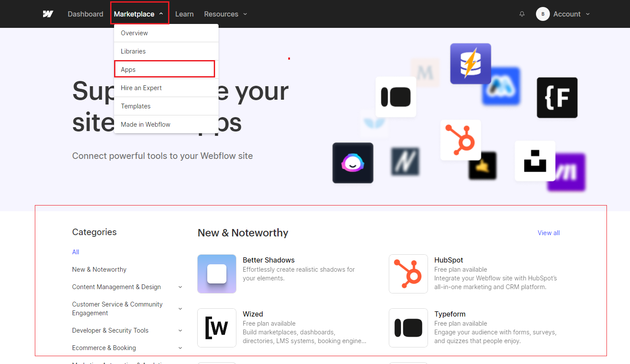Open the notifications bell

tap(522, 14)
